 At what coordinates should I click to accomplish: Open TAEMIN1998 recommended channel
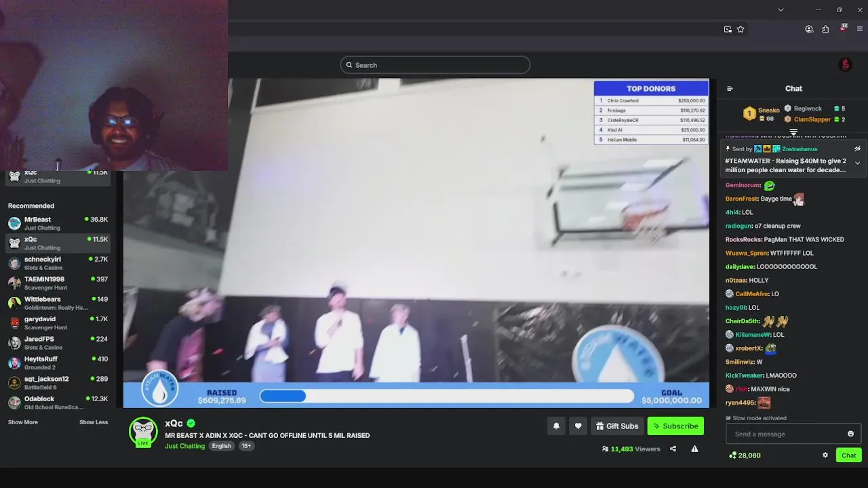58,283
